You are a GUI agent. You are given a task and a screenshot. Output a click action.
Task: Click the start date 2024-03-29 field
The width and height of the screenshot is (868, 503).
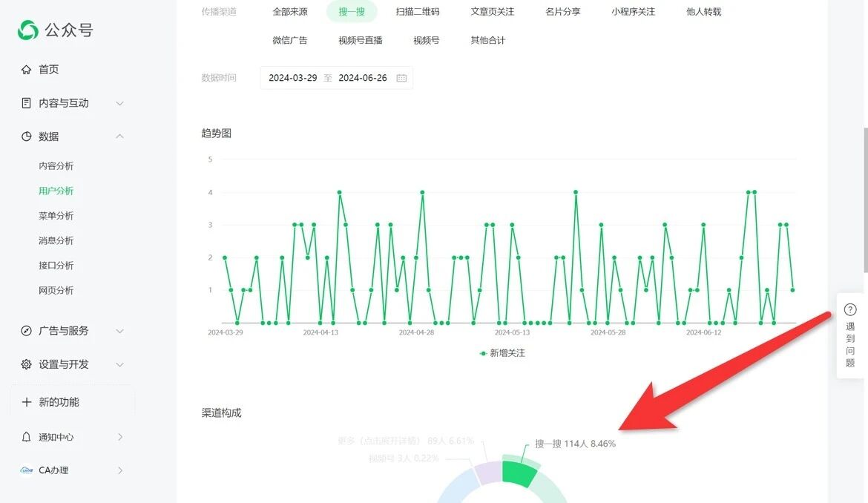tap(293, 78)
